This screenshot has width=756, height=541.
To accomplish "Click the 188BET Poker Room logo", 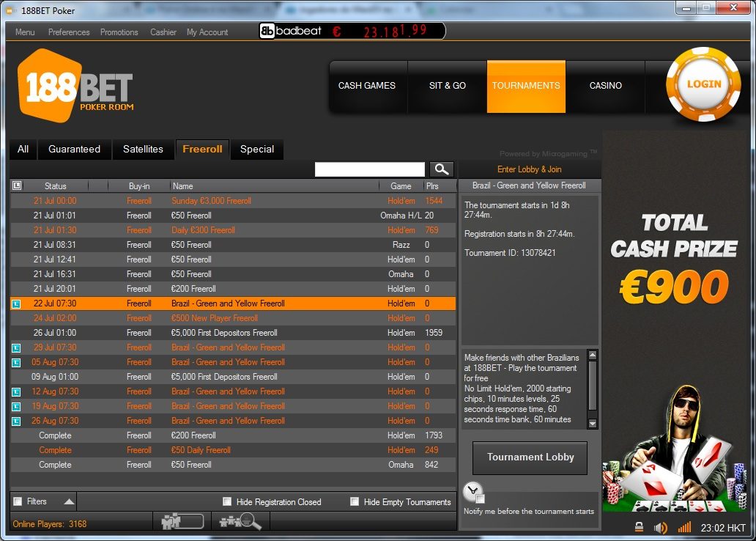I will (x=75, y=86).
